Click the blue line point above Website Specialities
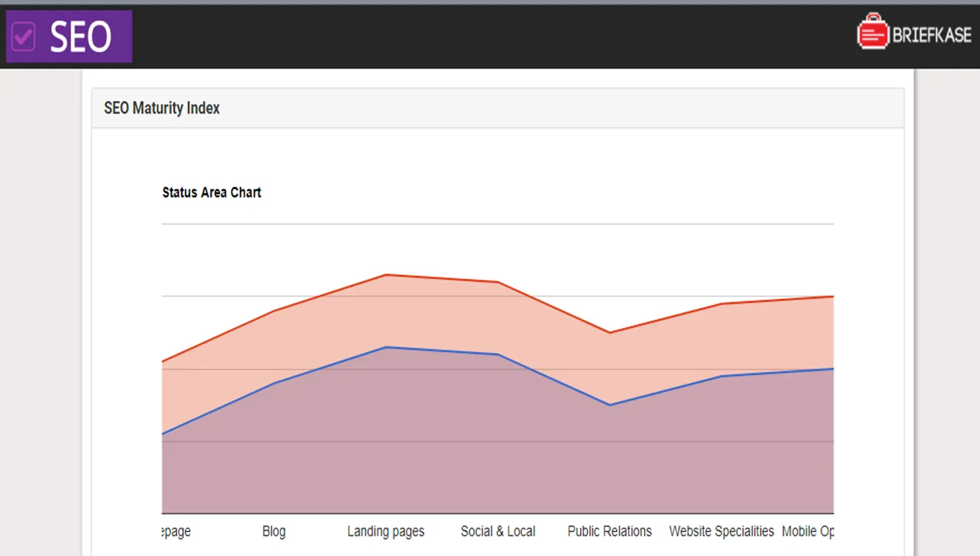The width and height of the screenshot is (980, 556). (721, 376)
